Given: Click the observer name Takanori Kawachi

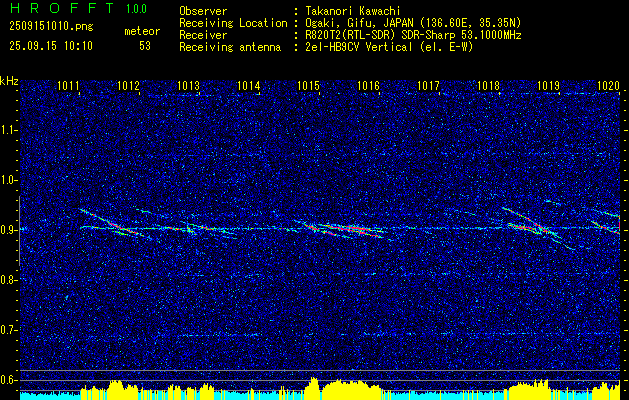Looking at the screenshot, I should tap(352, 11).
